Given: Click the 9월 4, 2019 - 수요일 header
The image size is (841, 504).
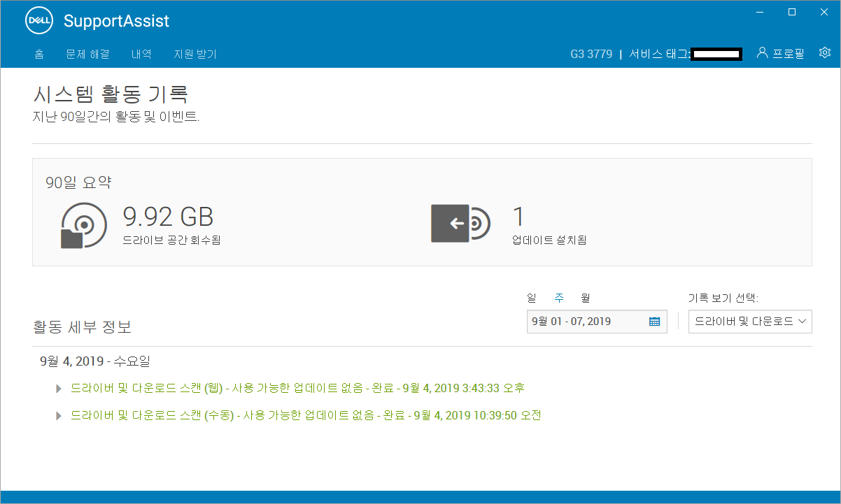Looking at the screenshot, I should click(95, 361).
